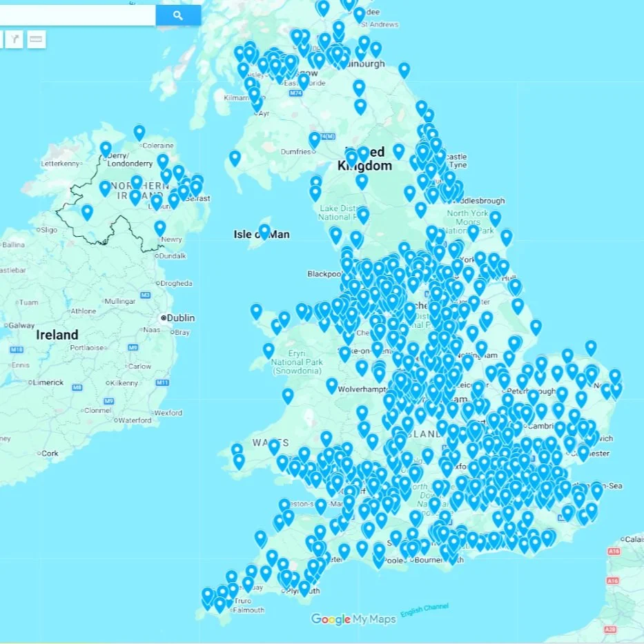Open the pin just above the Dumfries label

[315, 140]
